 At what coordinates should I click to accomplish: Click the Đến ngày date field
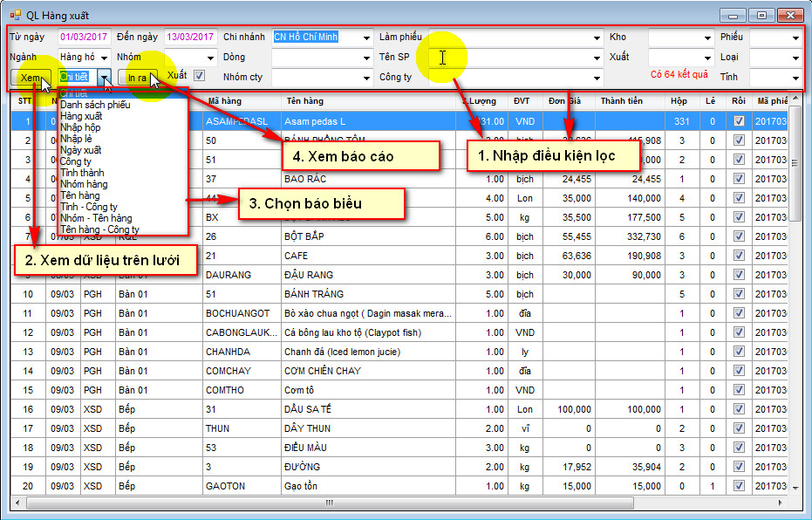tap(190, 38)
